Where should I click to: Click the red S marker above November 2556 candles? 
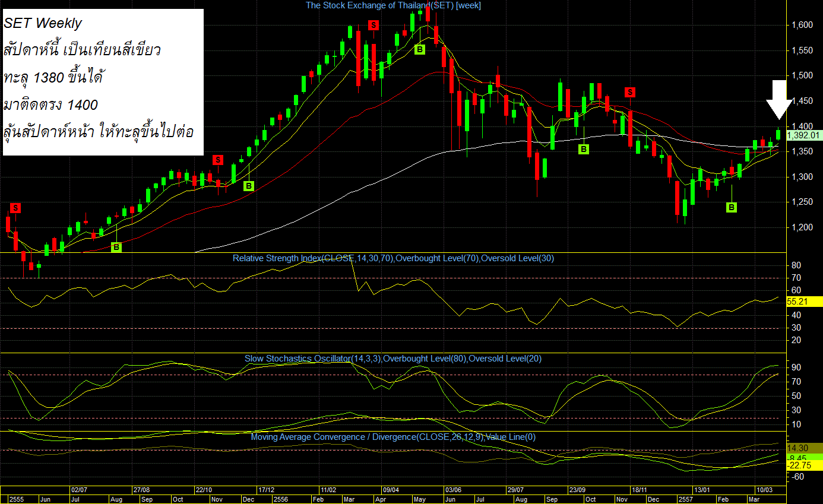point(630,92)
